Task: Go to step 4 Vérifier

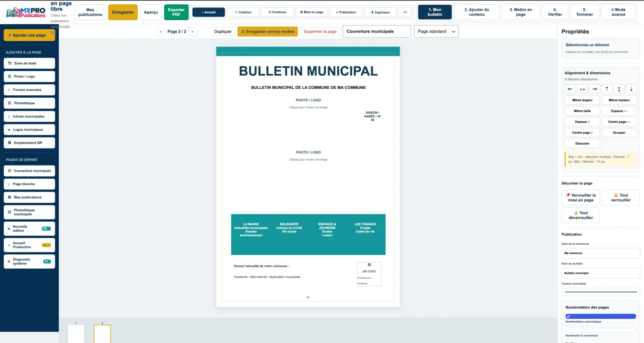Action: (555, 12)
